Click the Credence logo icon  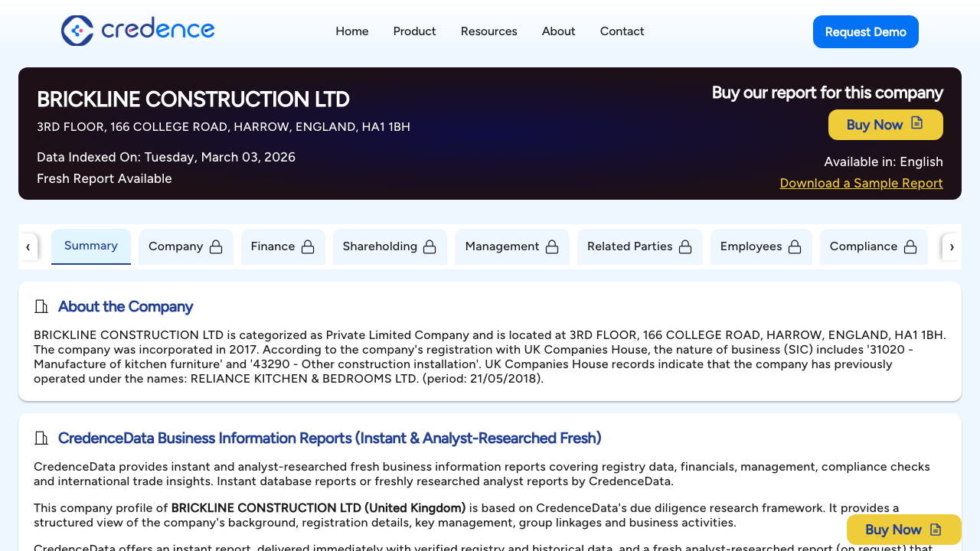(x=77, y=31)
